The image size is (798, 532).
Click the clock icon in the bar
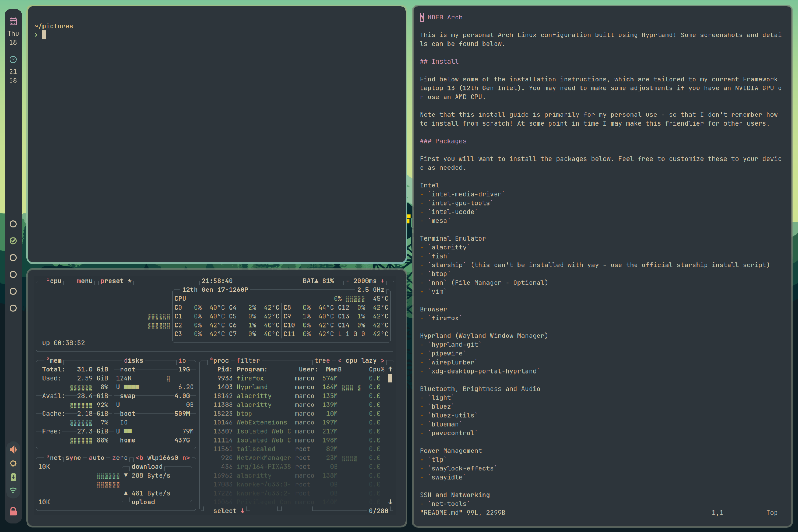point(13,59)
